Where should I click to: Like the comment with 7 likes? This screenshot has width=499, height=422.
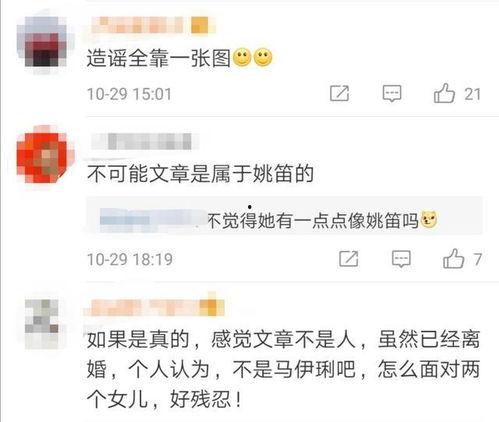(462, 259)
